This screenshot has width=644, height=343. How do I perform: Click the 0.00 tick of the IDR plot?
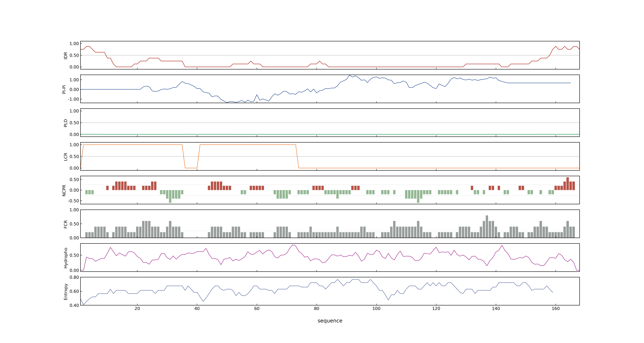(74, 67)
